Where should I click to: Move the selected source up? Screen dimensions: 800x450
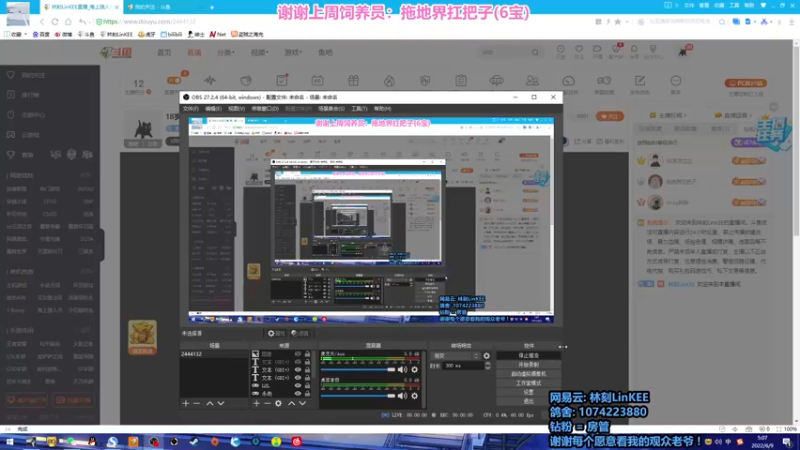291,404
